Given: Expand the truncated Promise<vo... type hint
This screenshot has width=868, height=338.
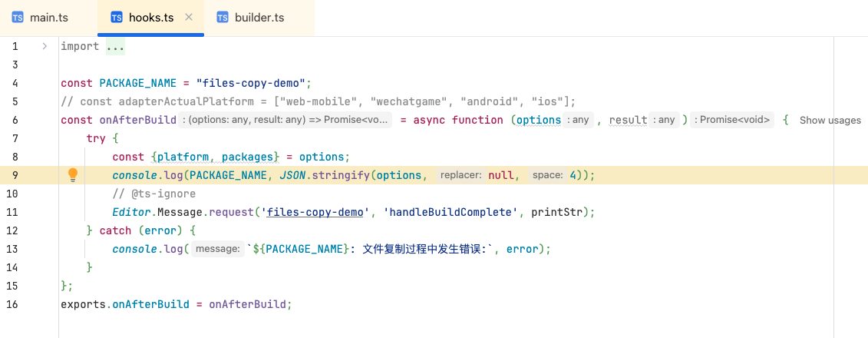Looking at the screenshot, I should coord(285,120).
